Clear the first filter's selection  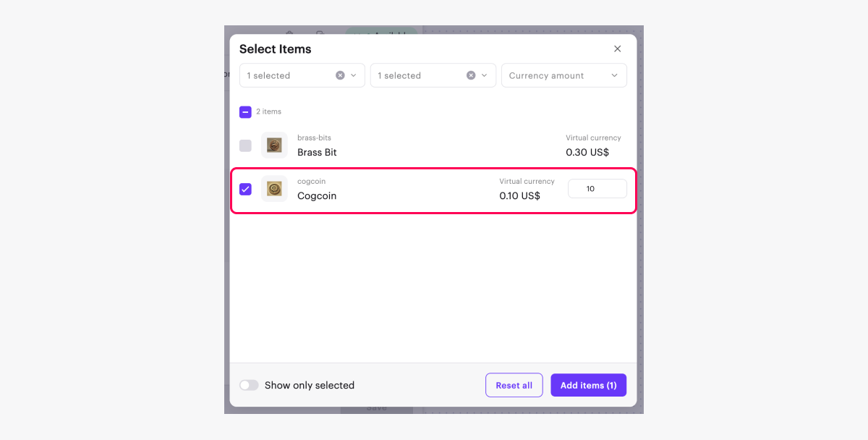(340, 75)
